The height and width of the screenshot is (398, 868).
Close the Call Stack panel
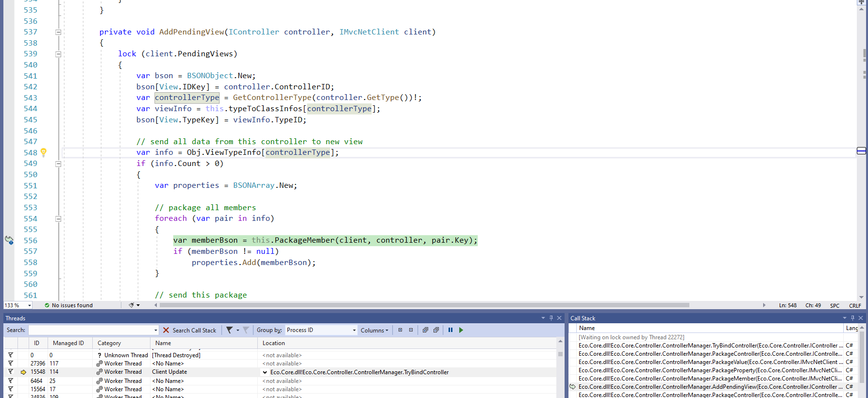click(x=861, y=318)
